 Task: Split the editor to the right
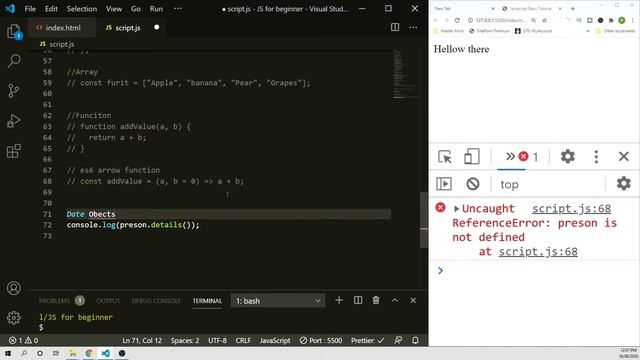pyautogui.click(x=395, y=27)
